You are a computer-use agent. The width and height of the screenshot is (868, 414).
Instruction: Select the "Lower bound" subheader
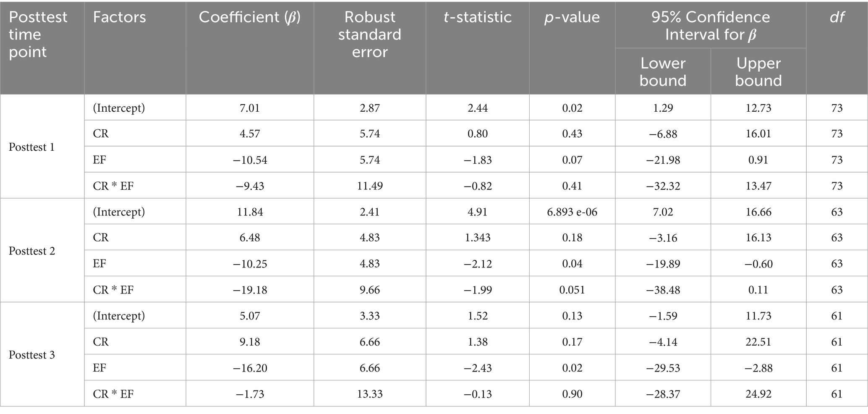663,72
